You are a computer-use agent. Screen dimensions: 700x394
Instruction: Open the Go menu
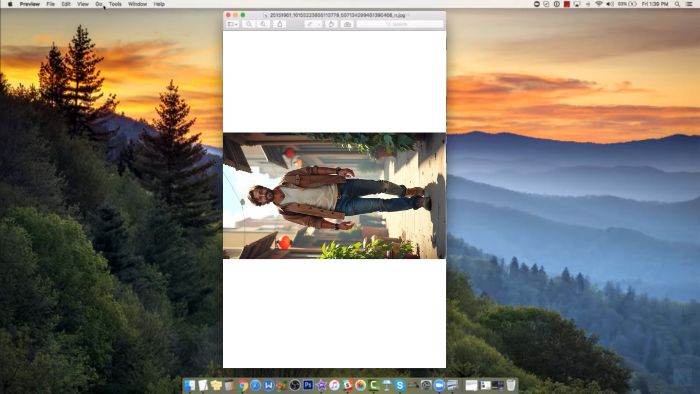point(99,4)
